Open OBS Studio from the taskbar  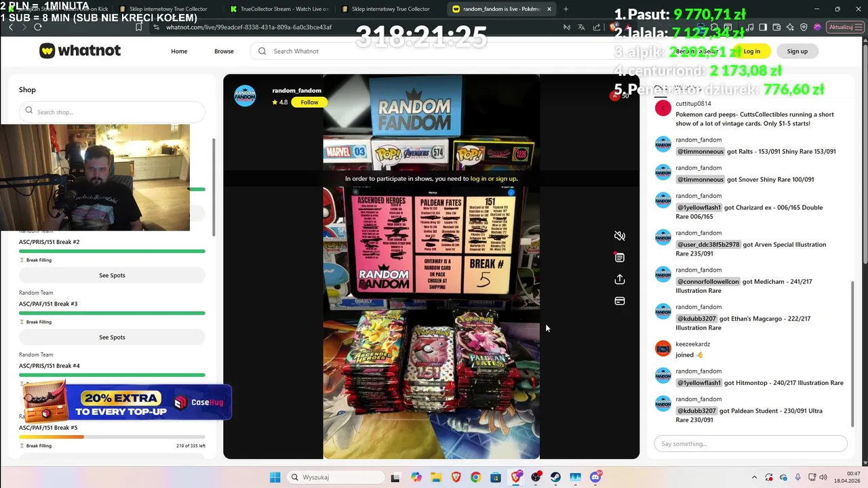536,477
